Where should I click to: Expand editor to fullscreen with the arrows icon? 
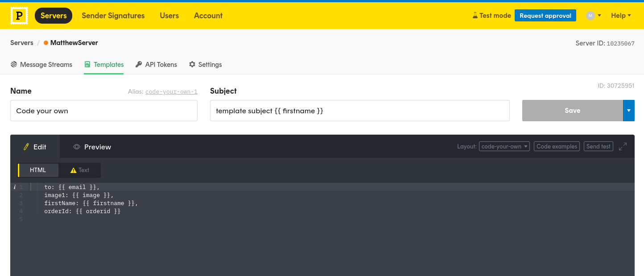pos(623,146)
